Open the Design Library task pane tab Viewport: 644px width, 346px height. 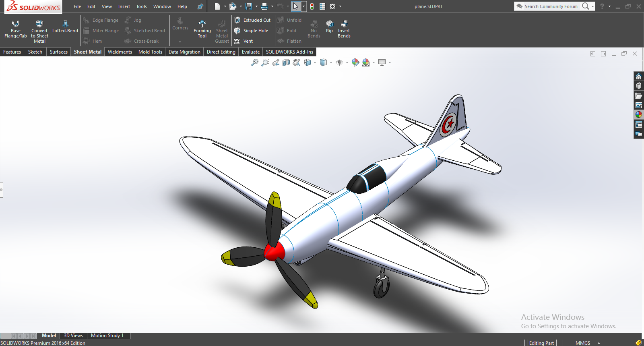(x=639, y=86)
